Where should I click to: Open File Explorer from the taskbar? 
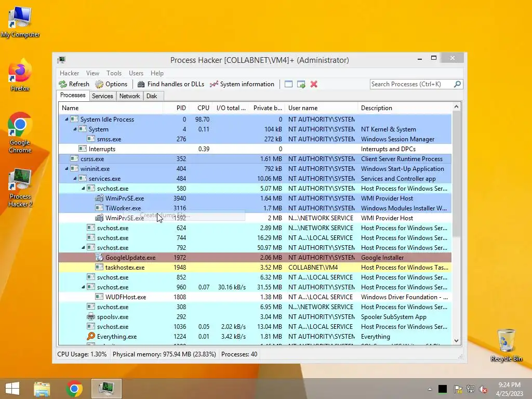click(x=42, y=389)
